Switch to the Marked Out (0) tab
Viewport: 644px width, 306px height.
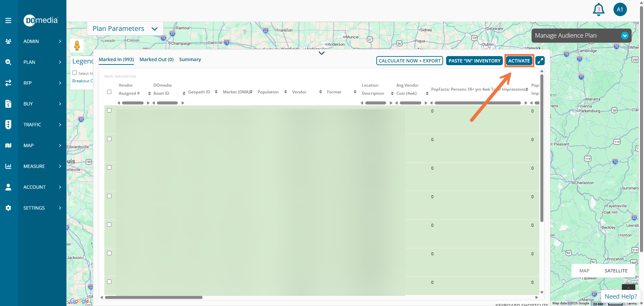tap(156, 59)
